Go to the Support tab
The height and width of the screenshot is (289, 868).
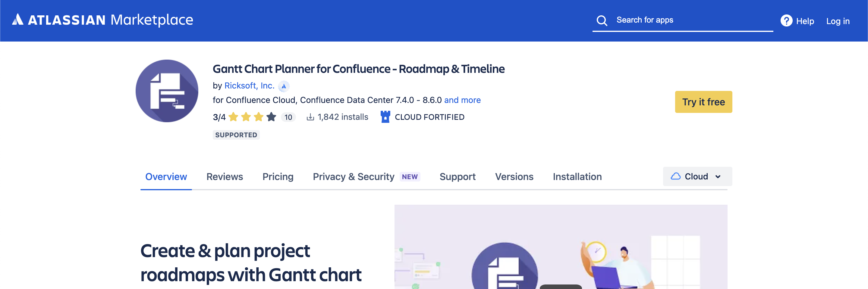tap(457, 177)
